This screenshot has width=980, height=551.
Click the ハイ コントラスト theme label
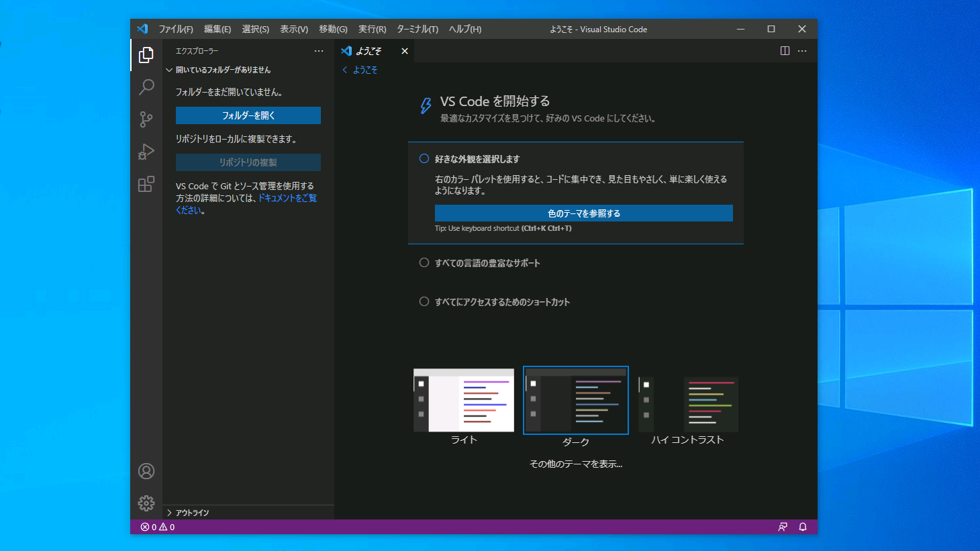688,440
